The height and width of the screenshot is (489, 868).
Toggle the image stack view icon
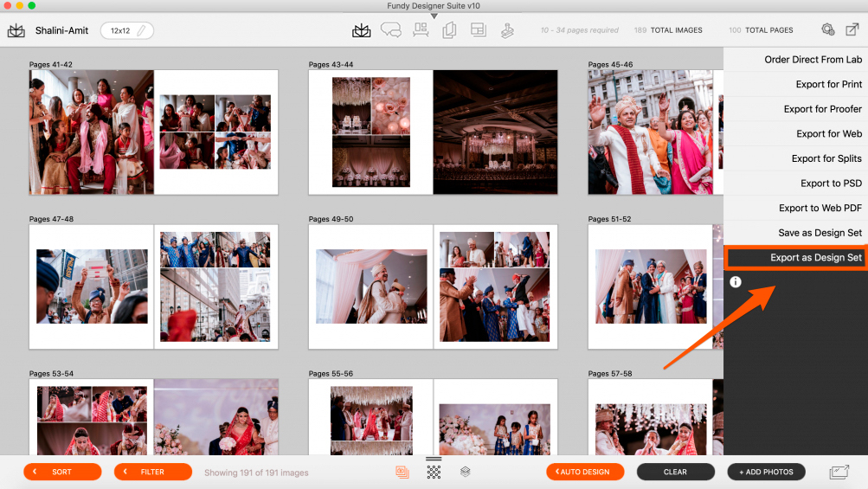(402, 472)
